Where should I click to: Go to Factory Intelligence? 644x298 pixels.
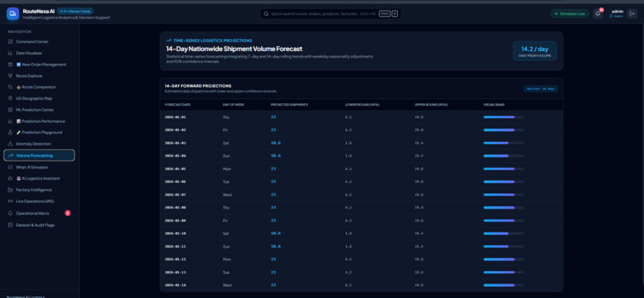tap(39, 190)
